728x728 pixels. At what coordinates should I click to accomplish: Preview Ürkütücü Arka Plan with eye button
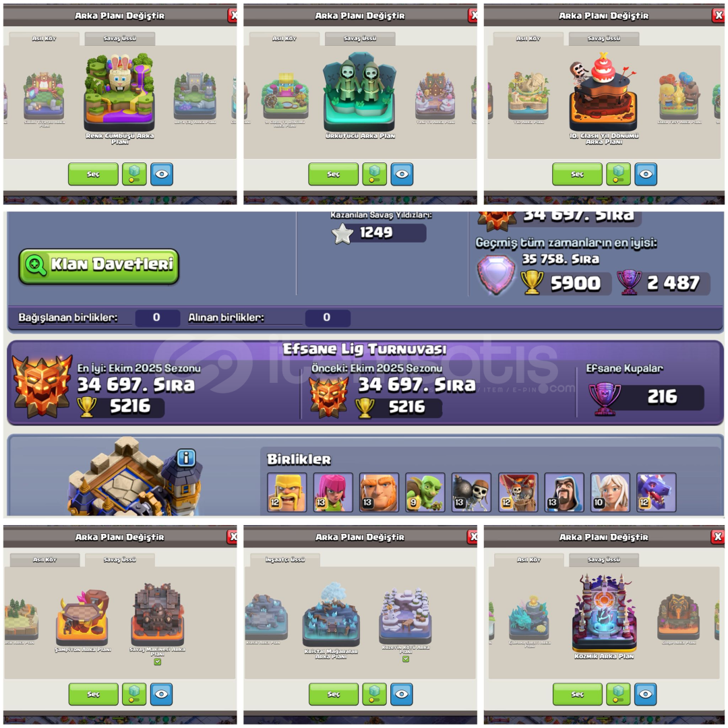402,174
